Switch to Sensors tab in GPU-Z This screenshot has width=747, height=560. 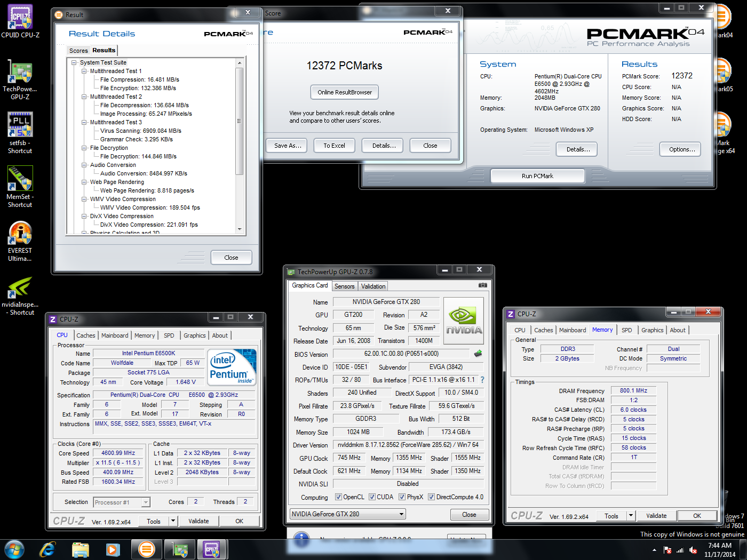point(344,286)
